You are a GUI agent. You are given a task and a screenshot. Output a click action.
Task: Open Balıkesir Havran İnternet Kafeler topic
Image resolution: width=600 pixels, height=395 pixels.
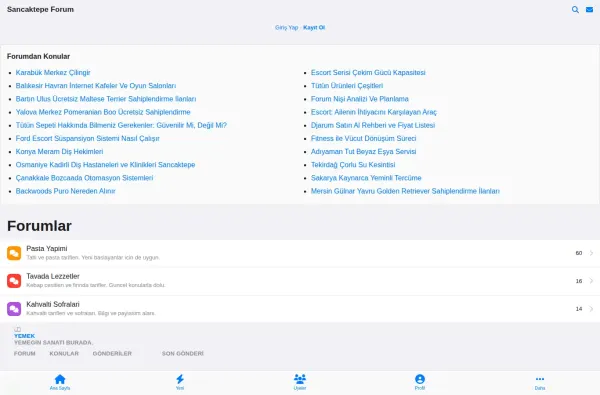coord(96,86)
